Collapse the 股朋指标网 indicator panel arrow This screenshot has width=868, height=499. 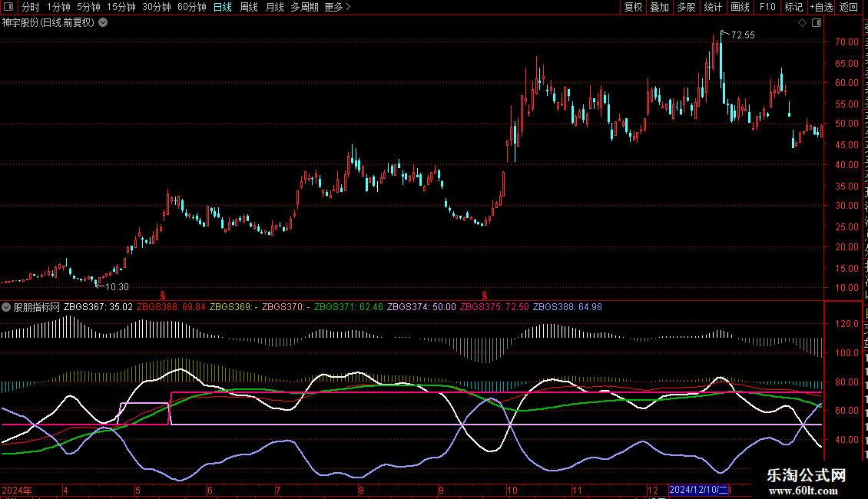click(x=6, y=307)
